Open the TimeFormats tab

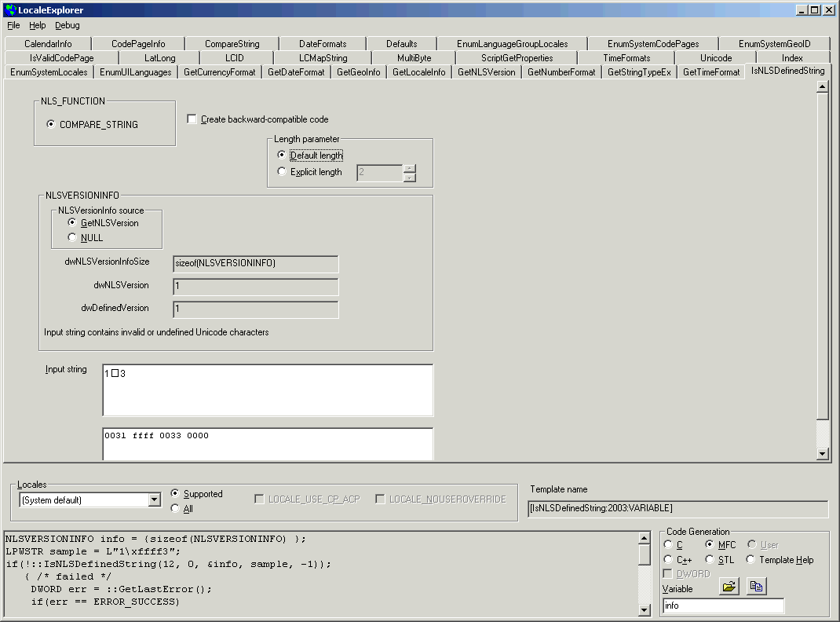tap(626, 58)
